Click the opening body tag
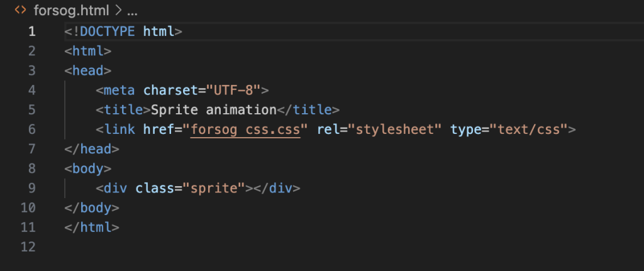The image size is (644, 271). coord(87,169)
